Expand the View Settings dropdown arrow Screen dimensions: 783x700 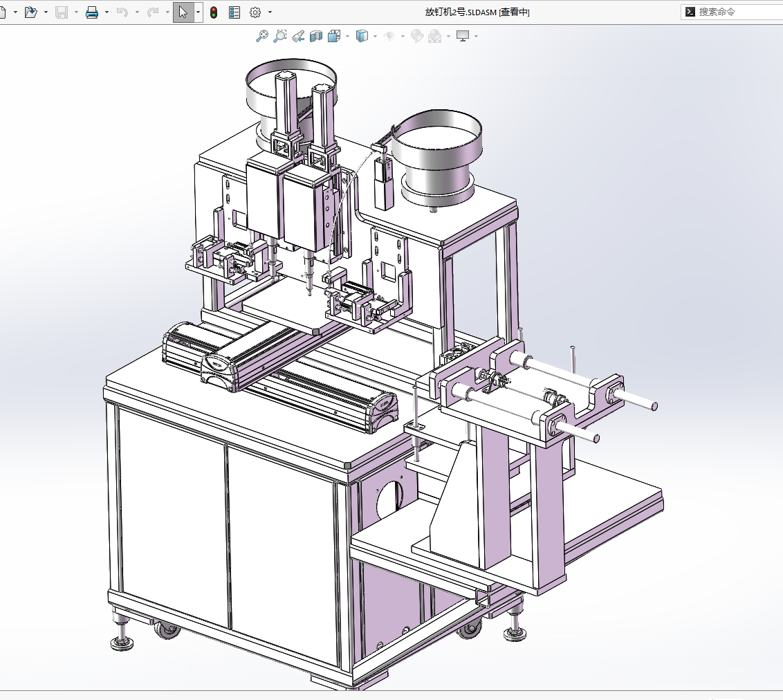click(476, 36)
